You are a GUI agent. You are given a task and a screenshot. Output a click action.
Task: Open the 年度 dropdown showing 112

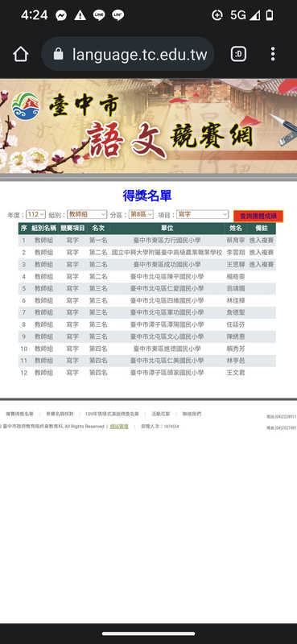click(35, 214)
